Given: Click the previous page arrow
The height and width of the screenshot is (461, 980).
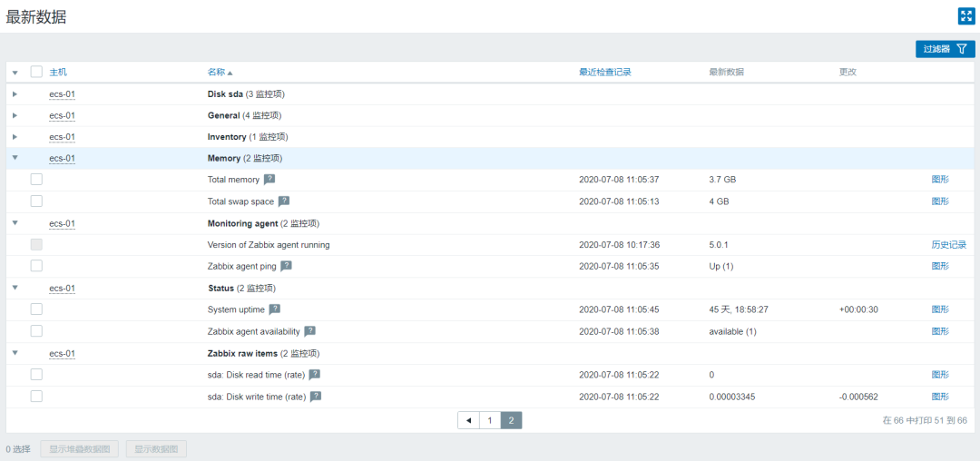Looking at the screenshot, I should (468, 421).
